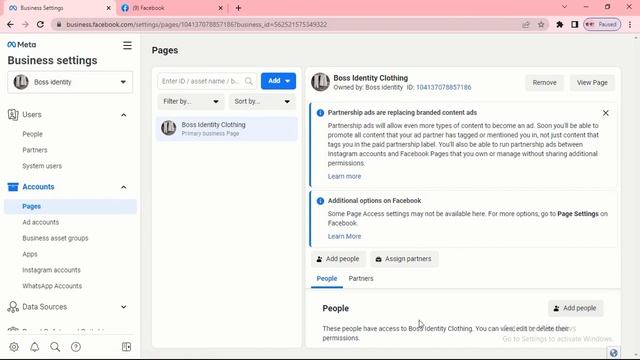Open the tab search chevron

[x=564, y=7]
